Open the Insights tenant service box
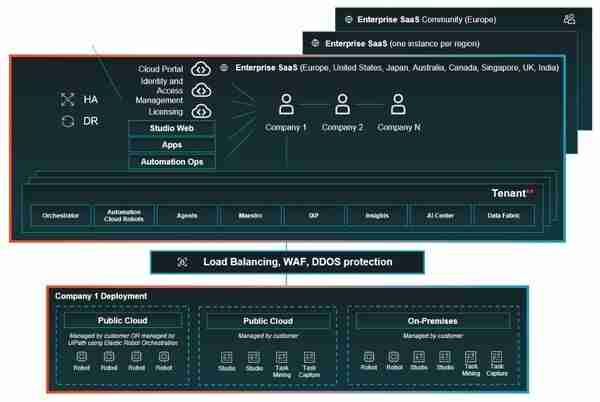Image resolution: width=600 pixels, height=402 pixels. click(377, 216)
